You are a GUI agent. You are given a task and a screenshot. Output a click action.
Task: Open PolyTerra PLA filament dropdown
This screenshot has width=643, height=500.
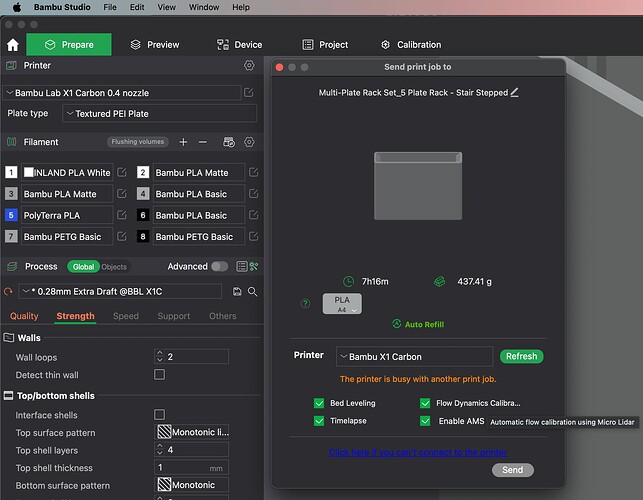click(67, 215)
